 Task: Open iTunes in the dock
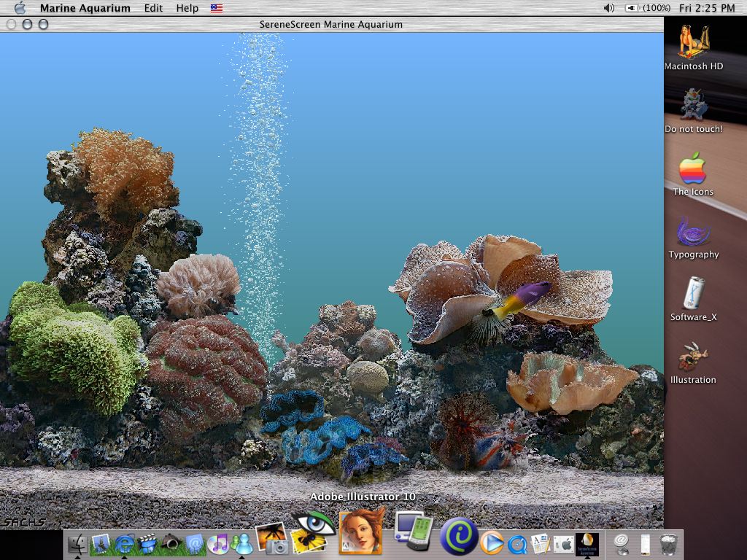[217, 544]
